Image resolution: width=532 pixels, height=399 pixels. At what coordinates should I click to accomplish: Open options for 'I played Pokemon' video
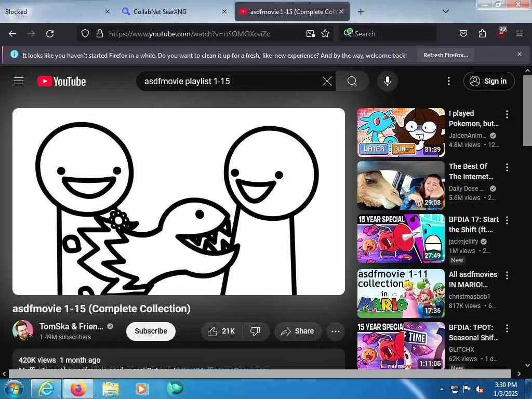coord(507,114)
